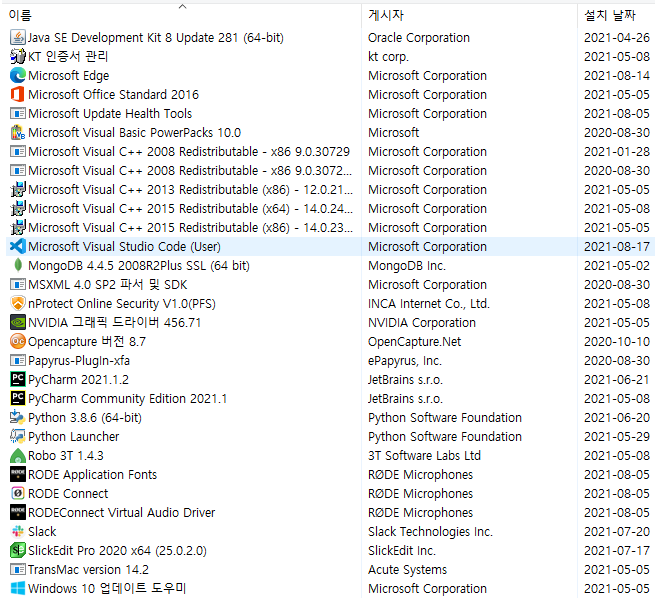Image resolution: width=655 pixels, height=598 pixels.
Task: Click the Visual C++ 2015 (x86) icon
Action: coord(18,228)
